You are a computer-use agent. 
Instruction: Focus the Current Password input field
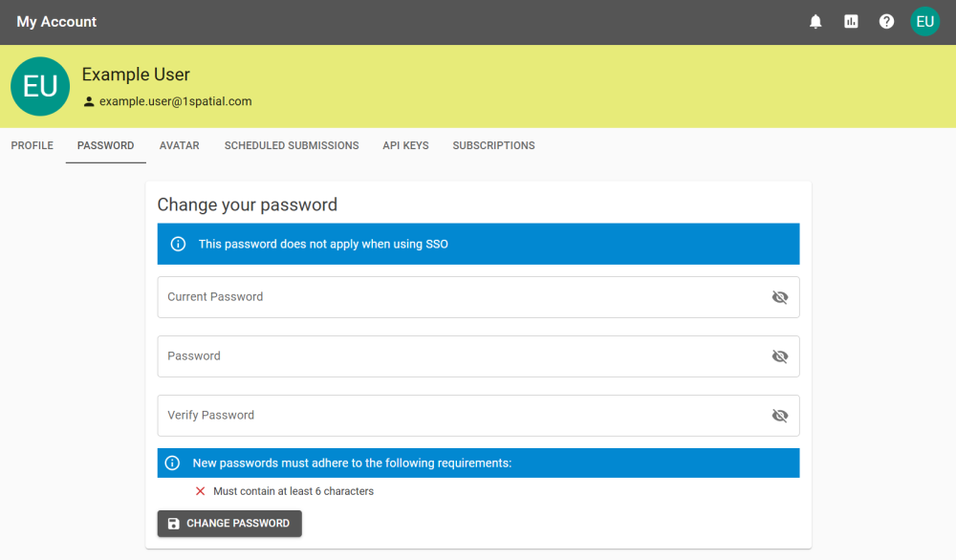coord(478,297)
